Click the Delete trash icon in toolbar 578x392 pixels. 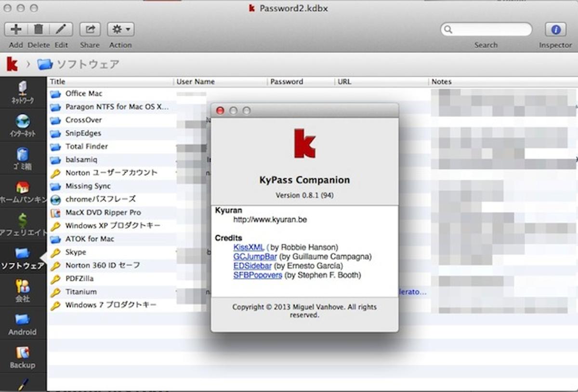39,29
